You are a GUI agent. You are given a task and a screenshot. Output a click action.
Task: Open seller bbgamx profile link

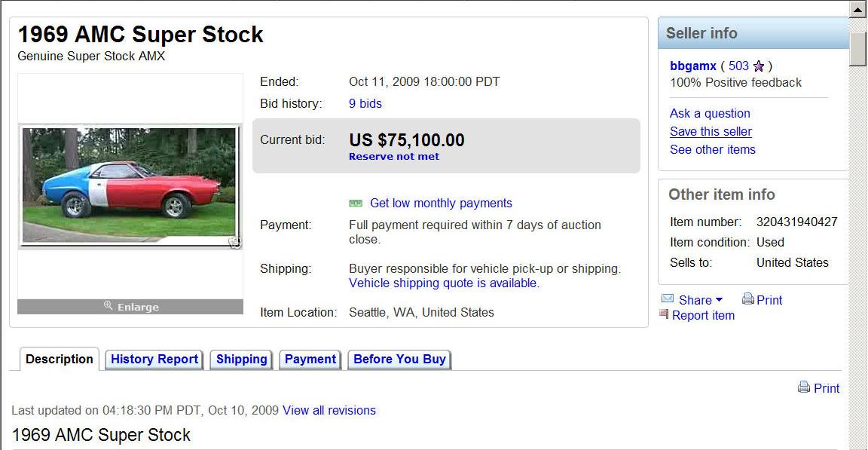[x=693, y=66]
